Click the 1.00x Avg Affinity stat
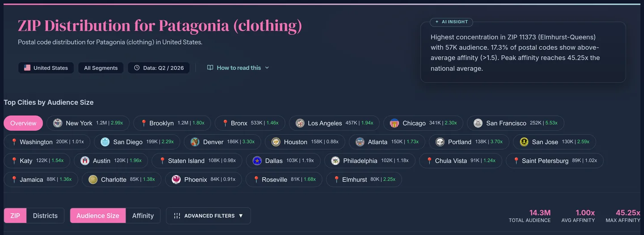 coord(578,216)
